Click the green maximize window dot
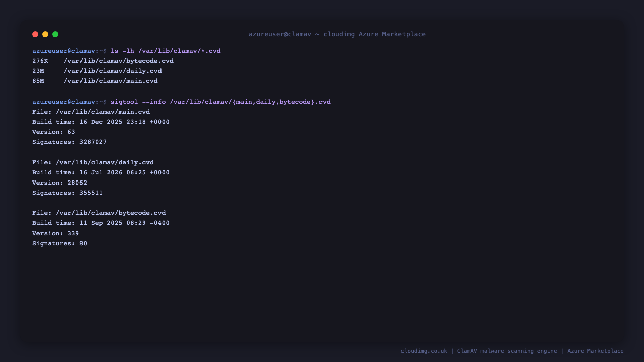 (55, 34)
